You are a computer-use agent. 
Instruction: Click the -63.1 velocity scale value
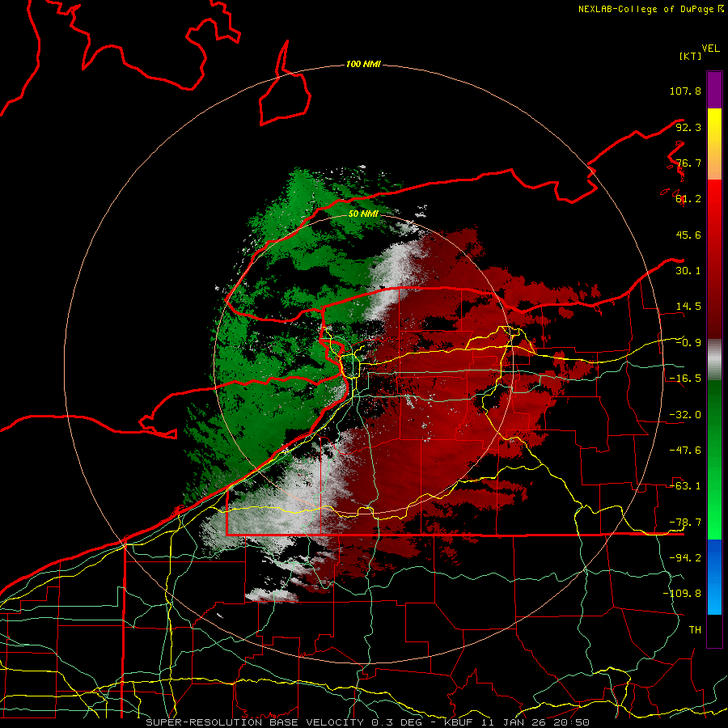tap(685, 486)
